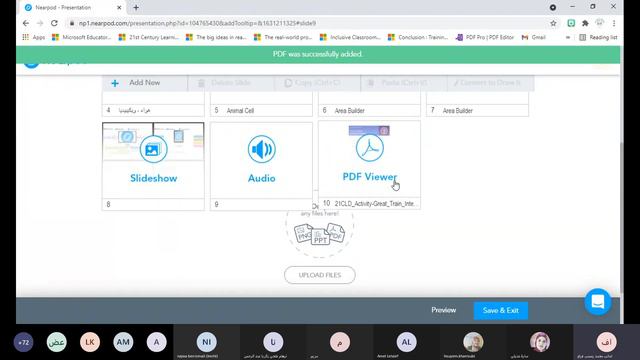Click the PDF Viewer Acrobat icon

pos(370,148)
